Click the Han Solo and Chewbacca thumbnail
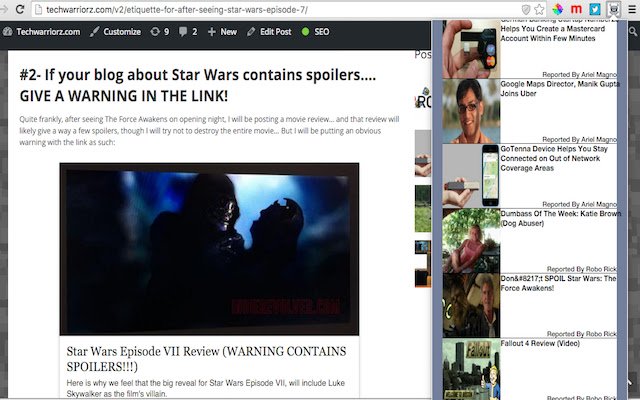Image resolution: width=640 pixels, height=400 pixels. (471, 306)
